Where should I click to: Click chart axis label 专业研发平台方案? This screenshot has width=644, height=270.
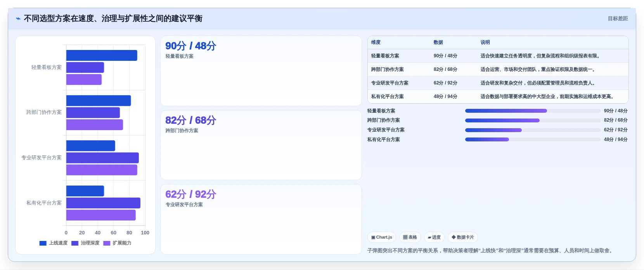(x=42, y=158)
